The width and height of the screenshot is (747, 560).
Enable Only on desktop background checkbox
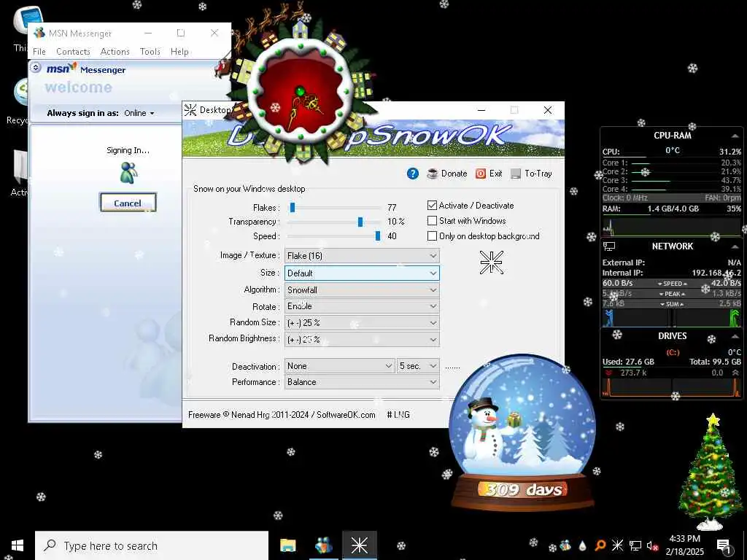(x=432, y=236)
